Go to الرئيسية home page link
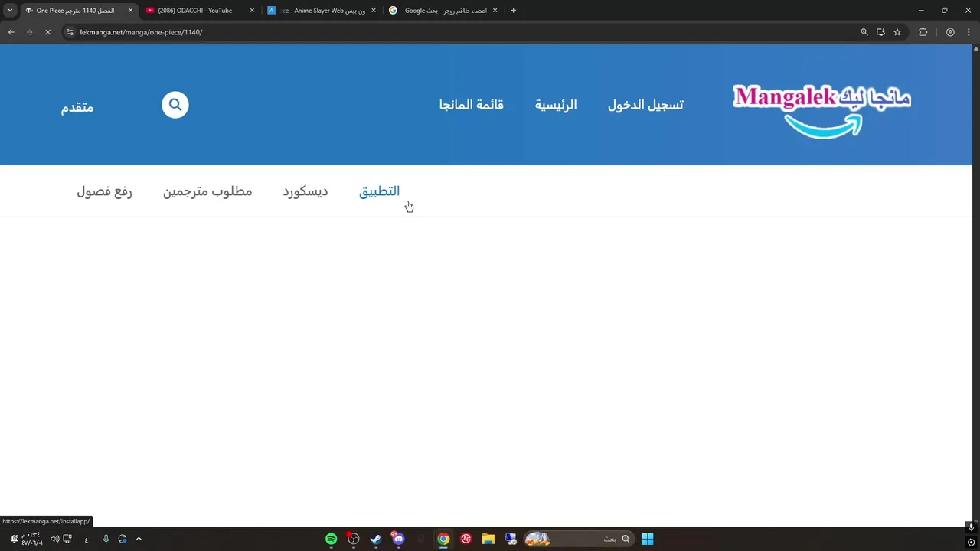980x551 pixels. pos(556,105)
